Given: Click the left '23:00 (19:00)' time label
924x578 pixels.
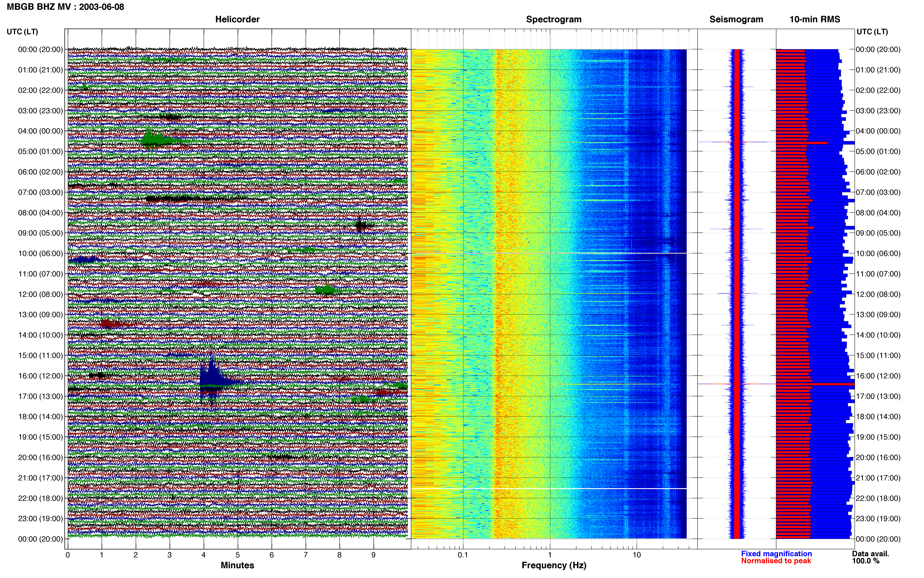Looking at the screenshot, I should click(41, 519).
